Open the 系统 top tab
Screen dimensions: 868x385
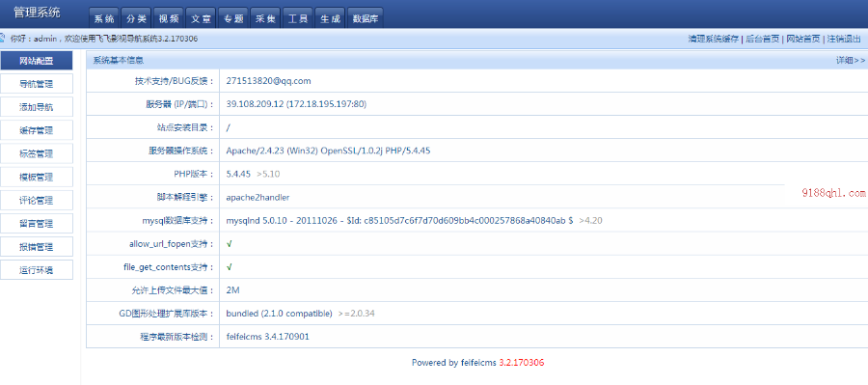click(103, 18)
